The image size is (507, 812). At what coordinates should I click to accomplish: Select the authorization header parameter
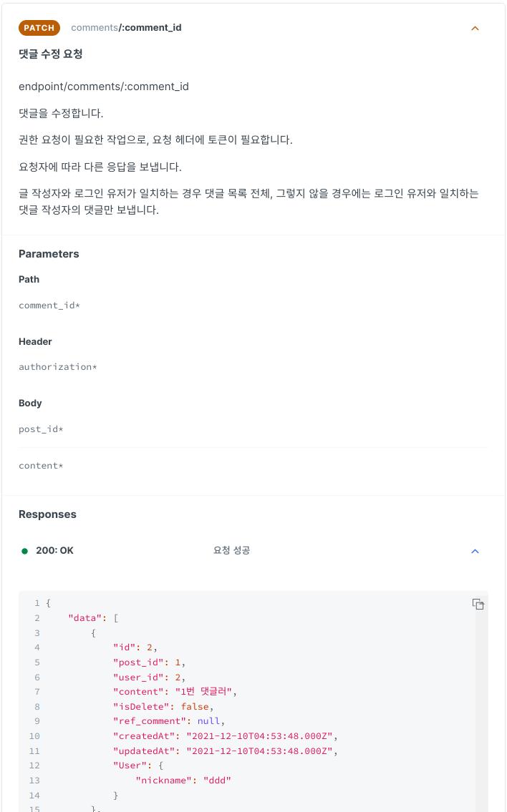tap(57, 367)
